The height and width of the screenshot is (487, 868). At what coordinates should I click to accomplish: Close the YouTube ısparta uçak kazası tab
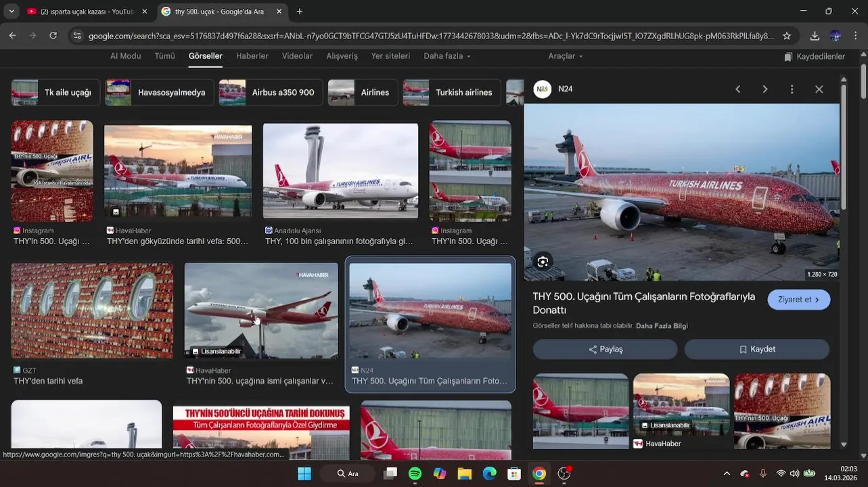pos(144,11)
